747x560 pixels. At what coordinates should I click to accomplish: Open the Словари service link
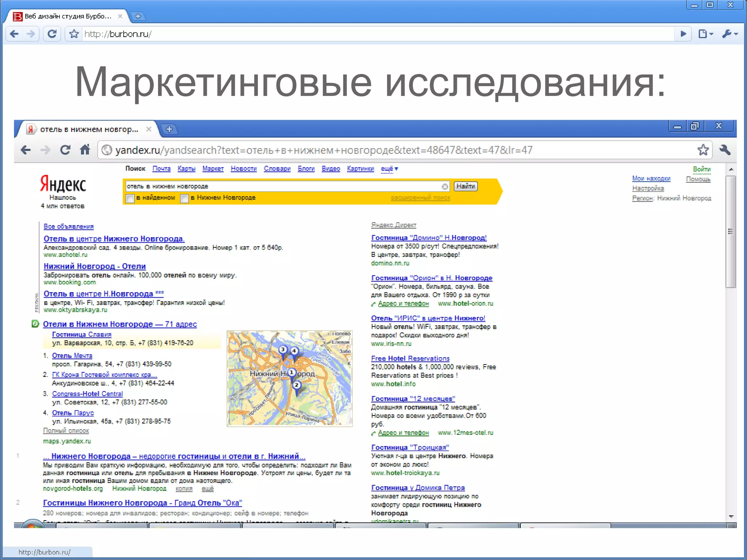[x=277, y=169]
